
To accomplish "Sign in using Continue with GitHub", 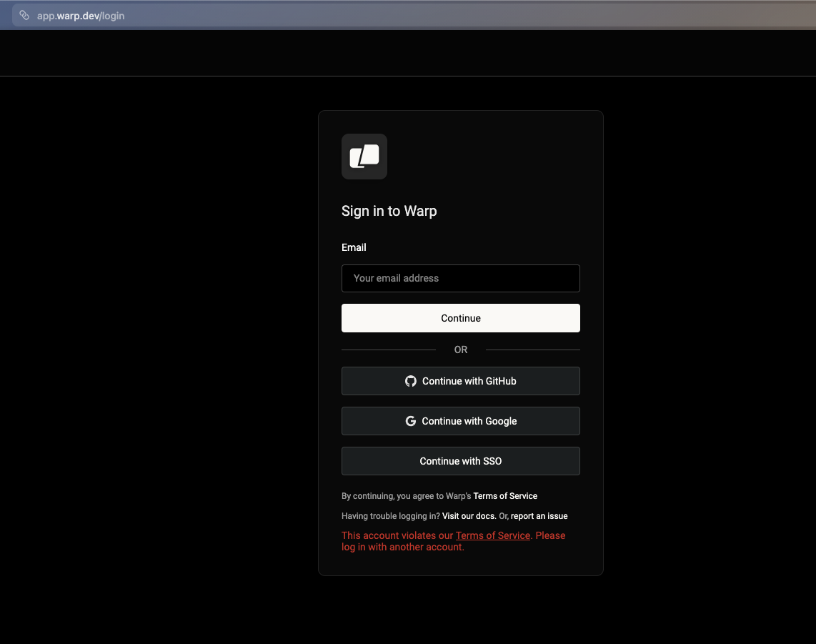I will [461, 381].
